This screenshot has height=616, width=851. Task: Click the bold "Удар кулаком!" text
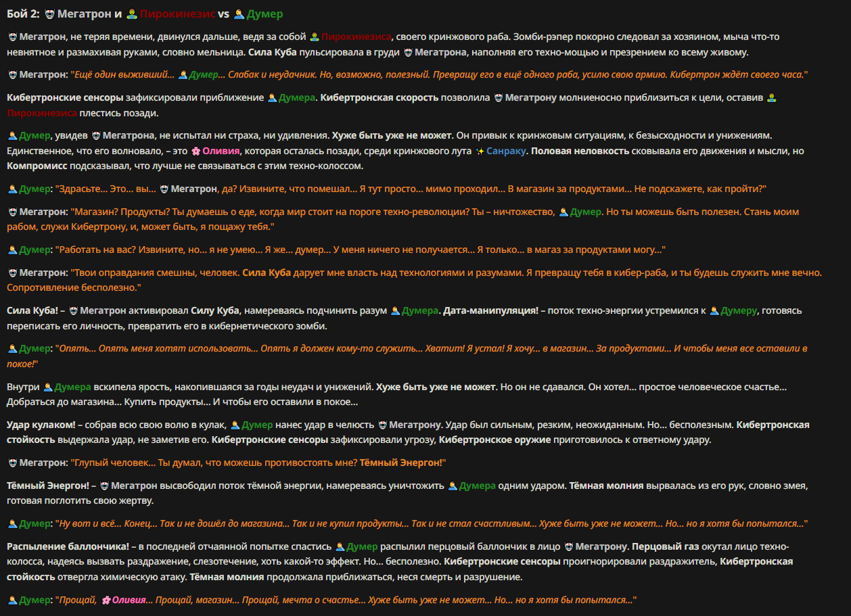[41, 425]
